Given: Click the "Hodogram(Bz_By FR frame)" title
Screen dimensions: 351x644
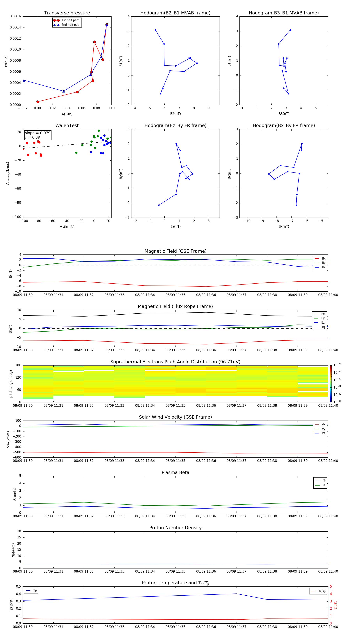Looking at the screenshot, I should [x=175, y=125].
